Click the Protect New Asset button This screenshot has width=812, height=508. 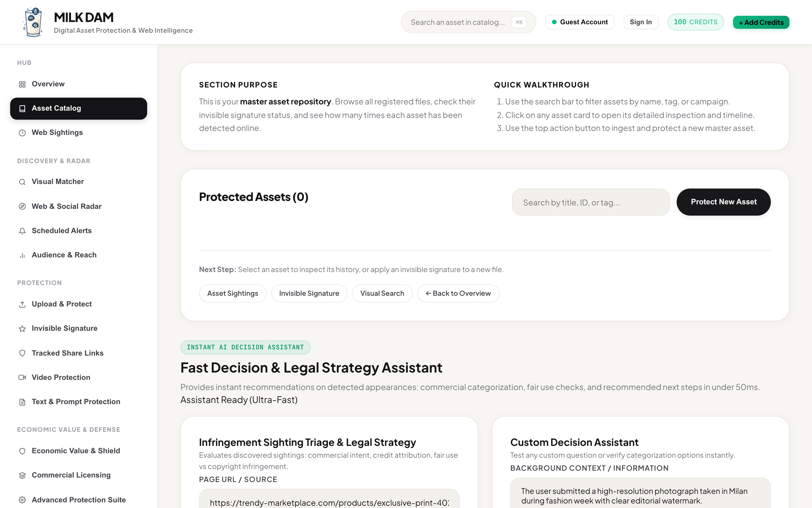(x=723, y=202)
